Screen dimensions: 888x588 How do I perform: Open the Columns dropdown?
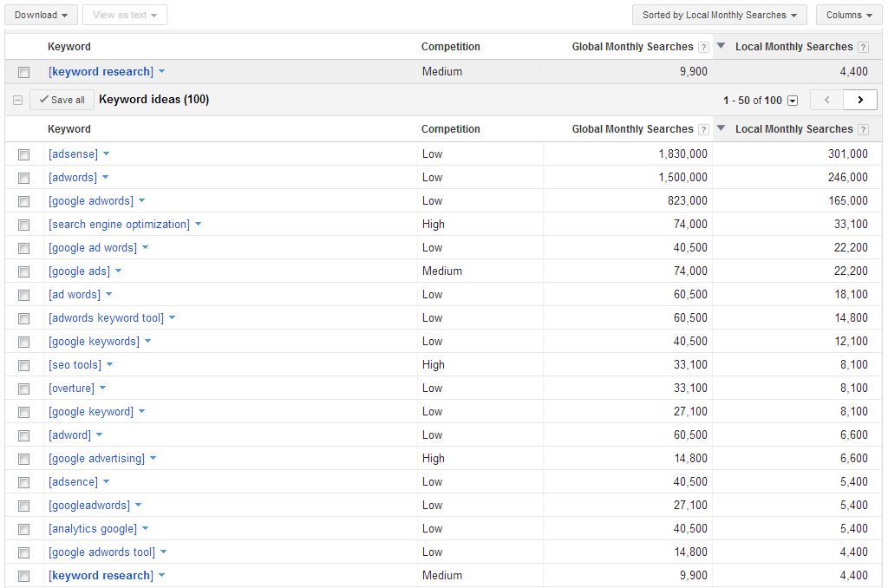coord(849,15)
